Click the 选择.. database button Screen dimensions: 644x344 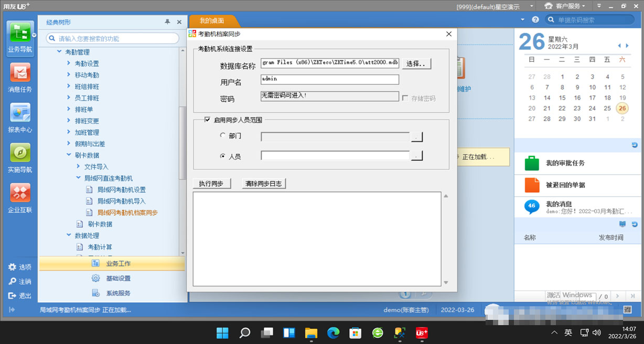[x=417, y=63]
